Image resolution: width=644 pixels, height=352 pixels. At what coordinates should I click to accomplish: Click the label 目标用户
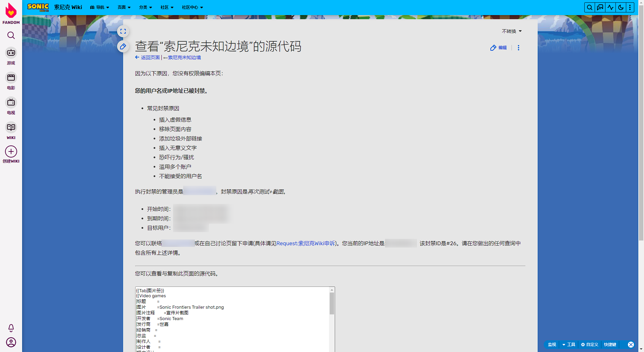[x=159, y=228]
